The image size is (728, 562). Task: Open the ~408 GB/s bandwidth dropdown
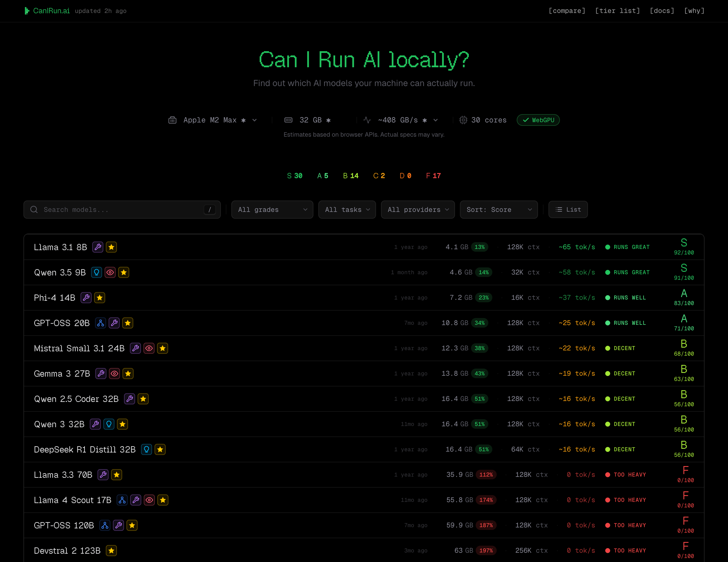(401, 120)
